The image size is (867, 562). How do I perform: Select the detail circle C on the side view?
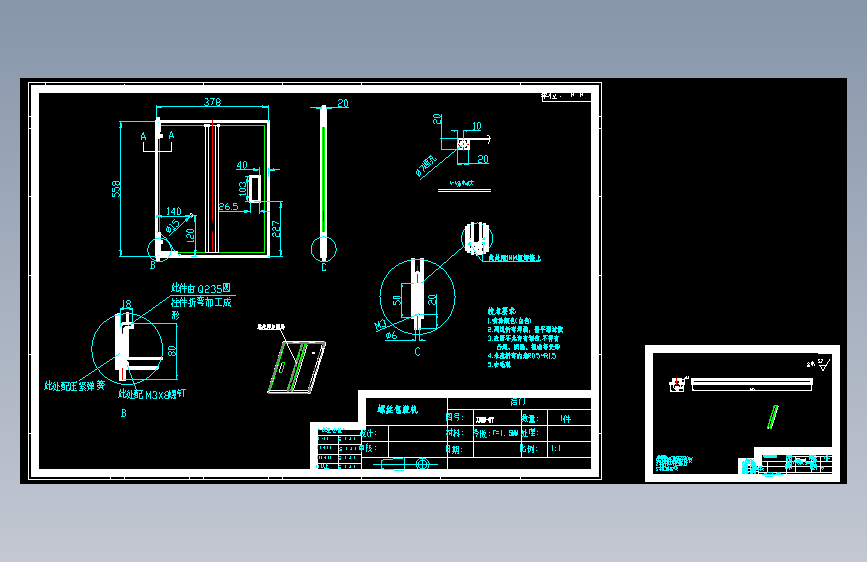point(323,249)
